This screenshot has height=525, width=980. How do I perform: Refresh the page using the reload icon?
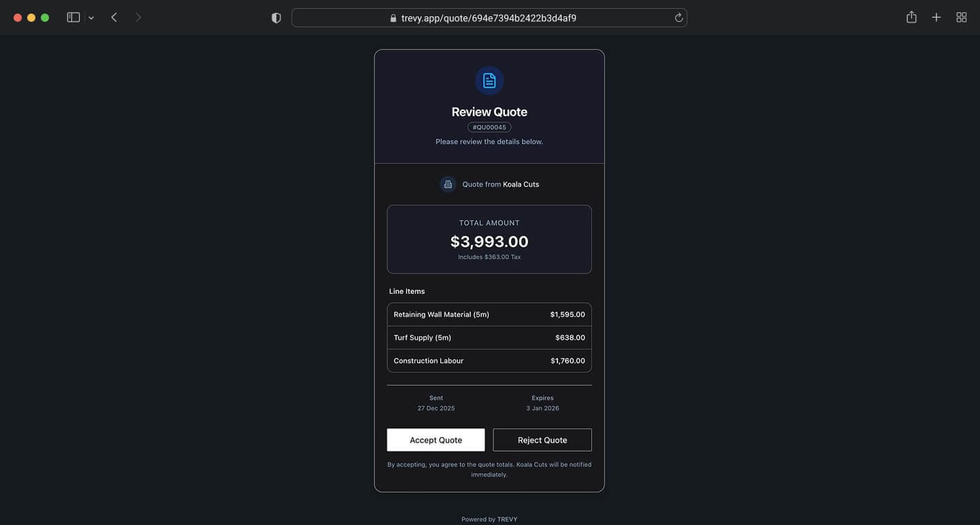point(678,17)
